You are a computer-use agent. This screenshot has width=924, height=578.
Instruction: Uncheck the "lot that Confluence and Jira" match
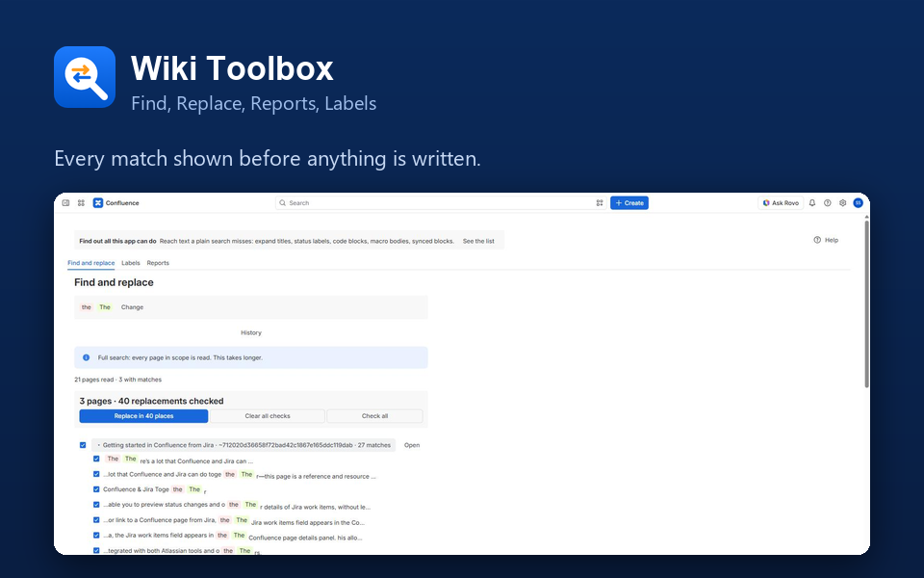point(96,474)
